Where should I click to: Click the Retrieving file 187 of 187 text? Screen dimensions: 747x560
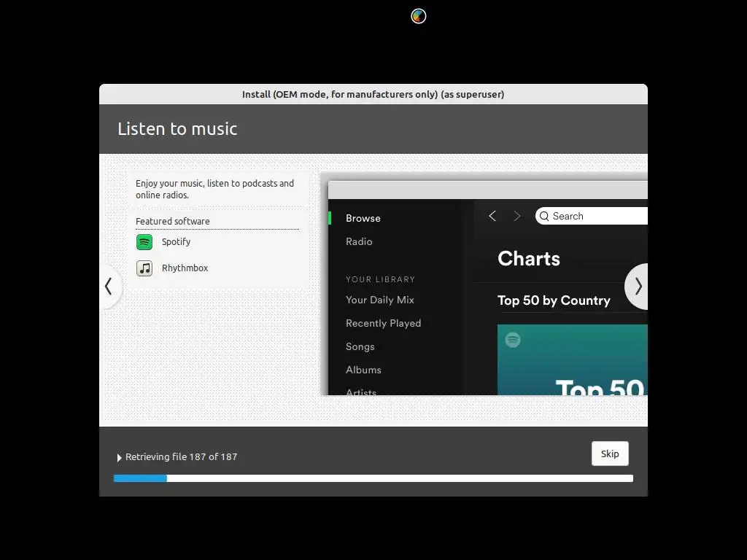[181, 456]
